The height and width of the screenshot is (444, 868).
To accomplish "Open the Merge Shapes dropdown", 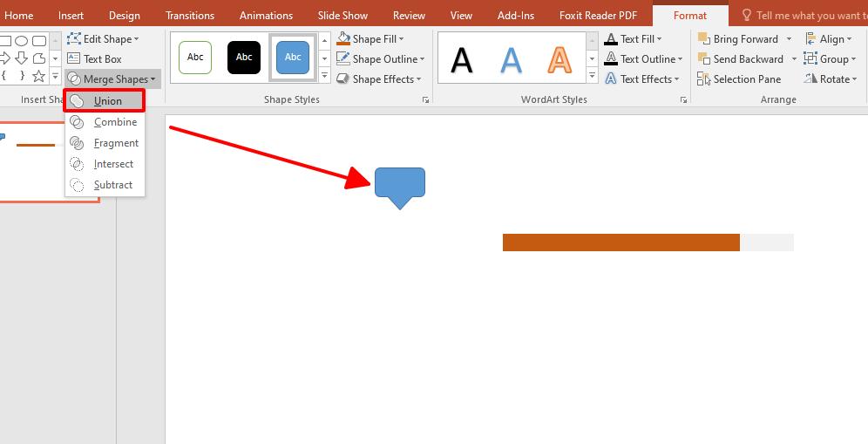I will pyautogui.click(x=113, y=79).
